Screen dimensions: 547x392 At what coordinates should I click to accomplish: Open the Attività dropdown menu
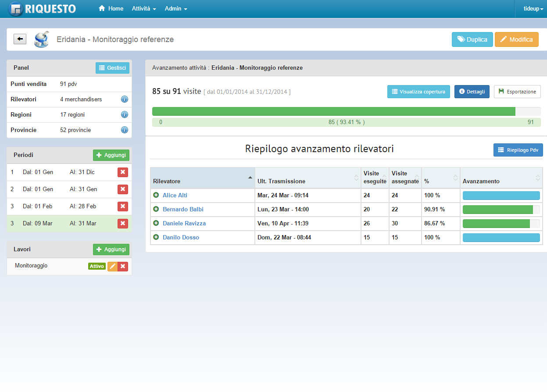pos(144,9)
